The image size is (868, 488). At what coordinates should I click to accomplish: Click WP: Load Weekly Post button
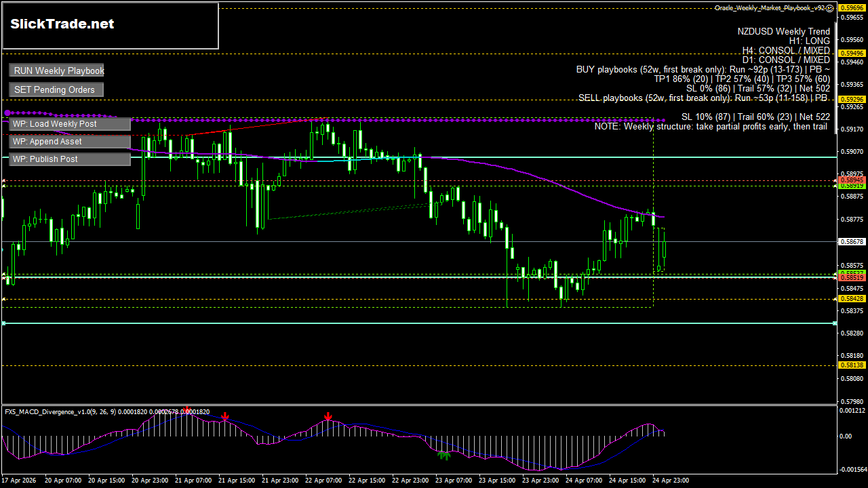(70, 124)
